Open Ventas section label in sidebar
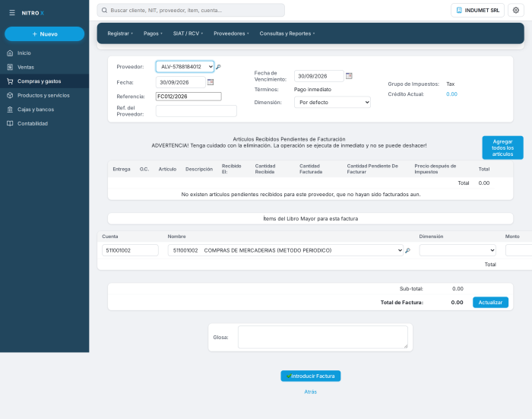Screen dimensions: 532x419 [26, 67]
